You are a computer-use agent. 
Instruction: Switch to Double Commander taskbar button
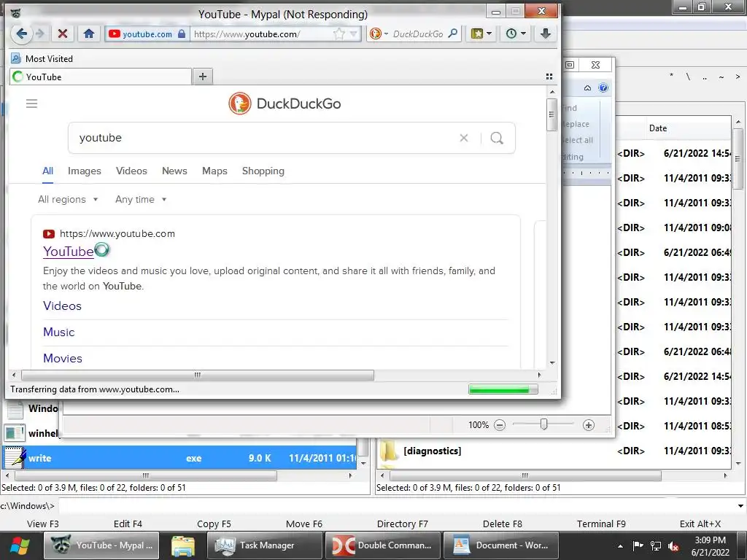click(x=382, y=545)
